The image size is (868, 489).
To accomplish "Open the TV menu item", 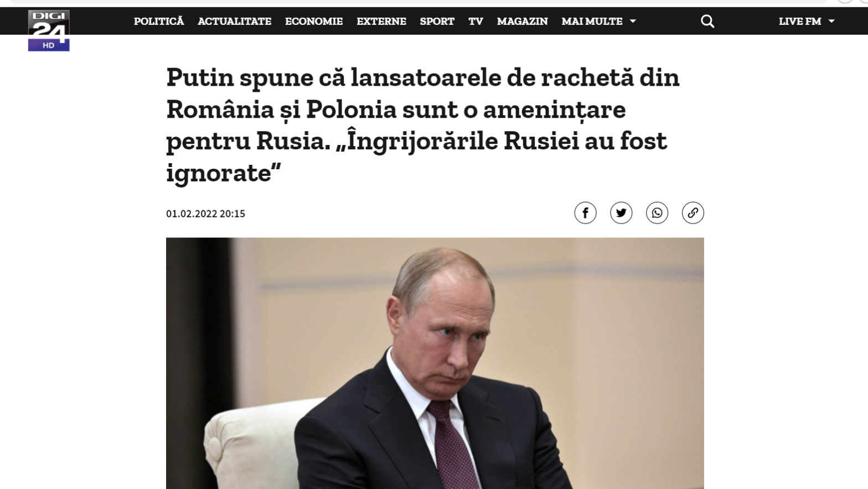I will click(x=476, y=21).
